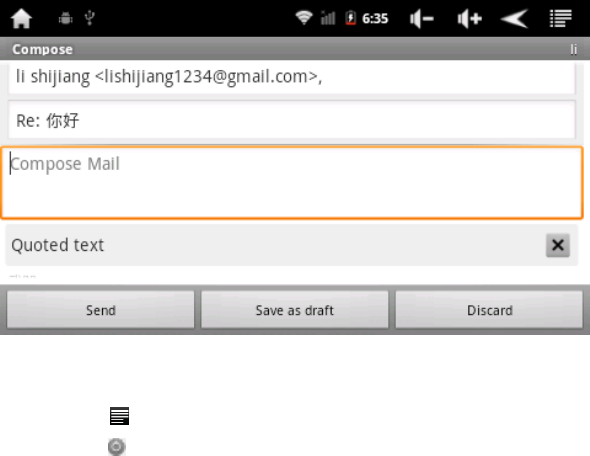Remove quoted text with the X button

coord(558,245)
